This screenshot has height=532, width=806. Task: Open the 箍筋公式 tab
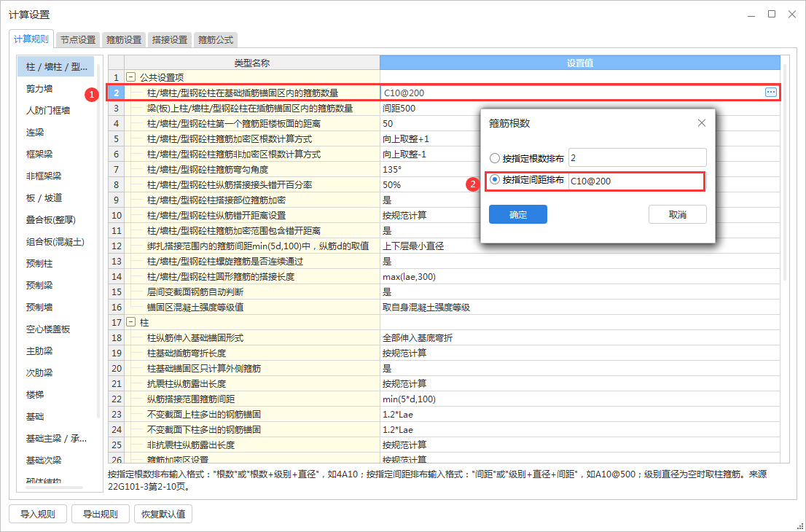[x=216, y=39]
